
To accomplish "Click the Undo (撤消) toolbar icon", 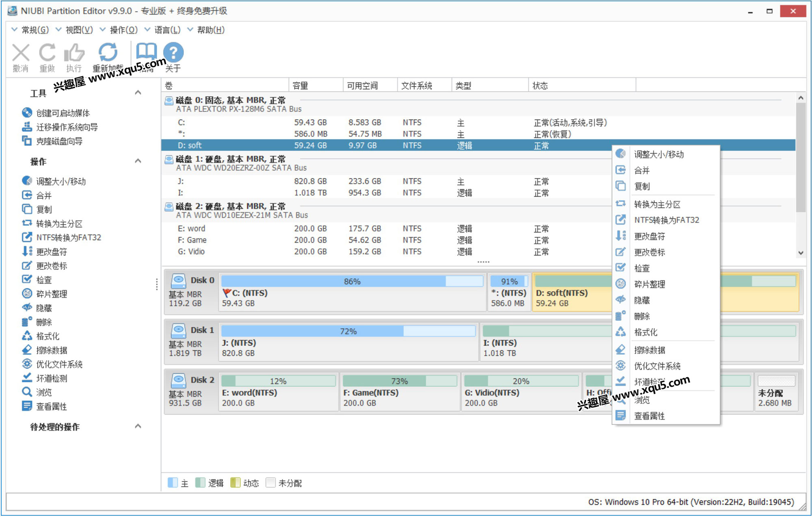I will tap(21, 53).
